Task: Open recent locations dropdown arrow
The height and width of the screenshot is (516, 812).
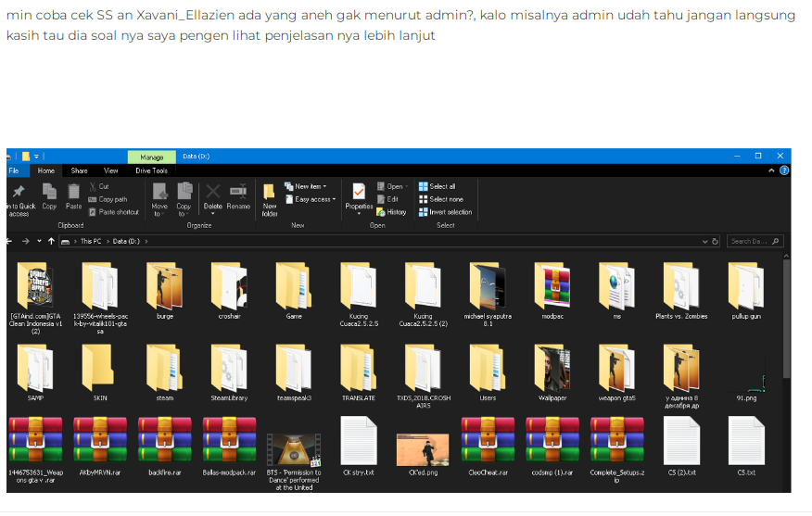Action: [x=39, y=241]
